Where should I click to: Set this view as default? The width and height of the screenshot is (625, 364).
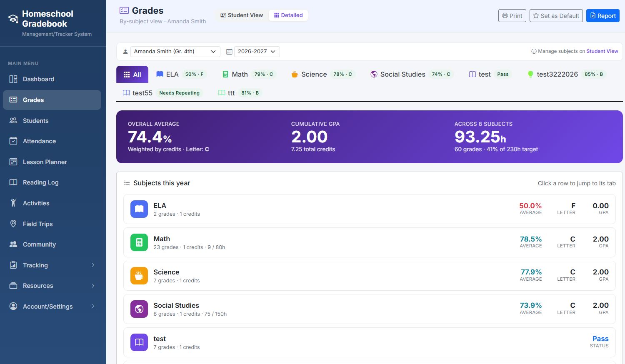coord(556,16)
